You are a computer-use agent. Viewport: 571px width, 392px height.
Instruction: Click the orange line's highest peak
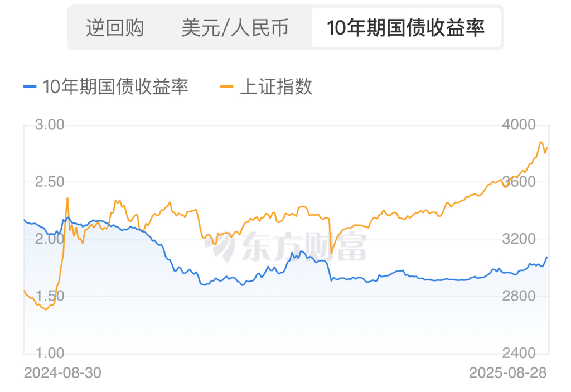pos(540,142)
